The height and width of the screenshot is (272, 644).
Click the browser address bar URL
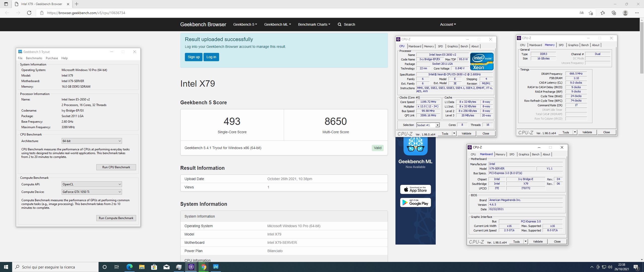[86, 13]
